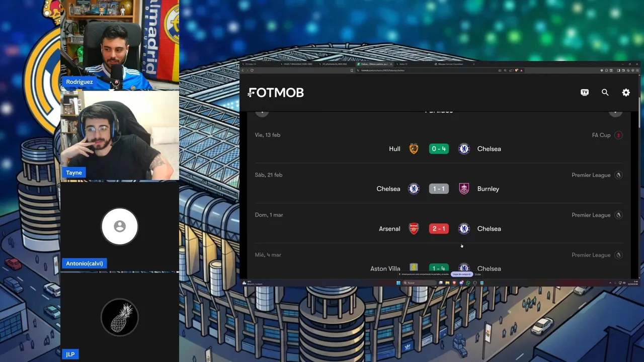Select the Burnley team name
This screenshot has width=644, height=362.
click(x=488, y=189)
